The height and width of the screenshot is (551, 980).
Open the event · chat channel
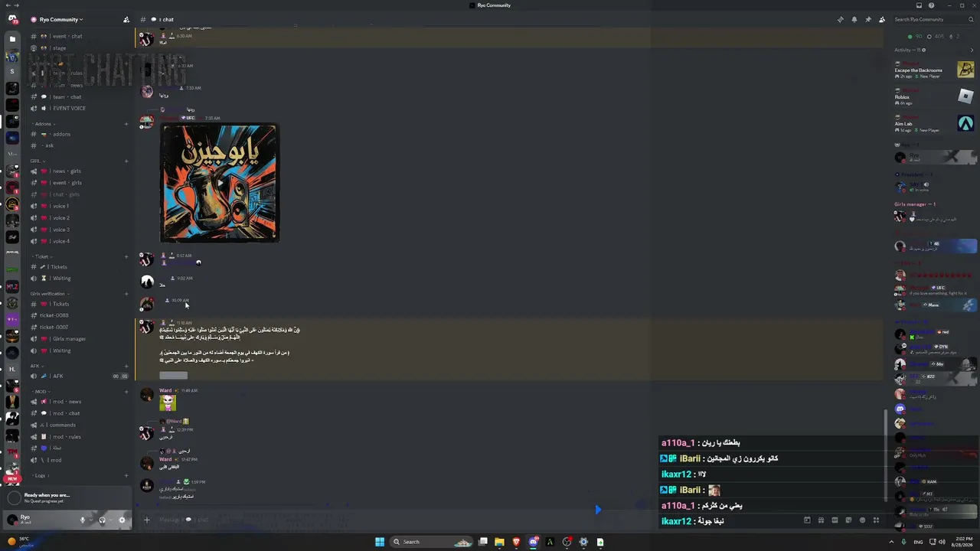[x=80, y=36]
